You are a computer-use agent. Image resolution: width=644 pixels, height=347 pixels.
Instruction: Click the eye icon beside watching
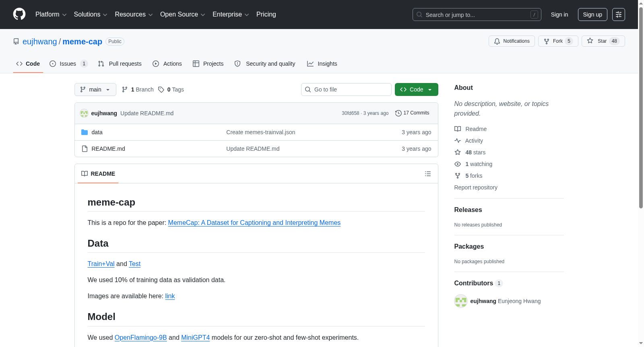458,164
